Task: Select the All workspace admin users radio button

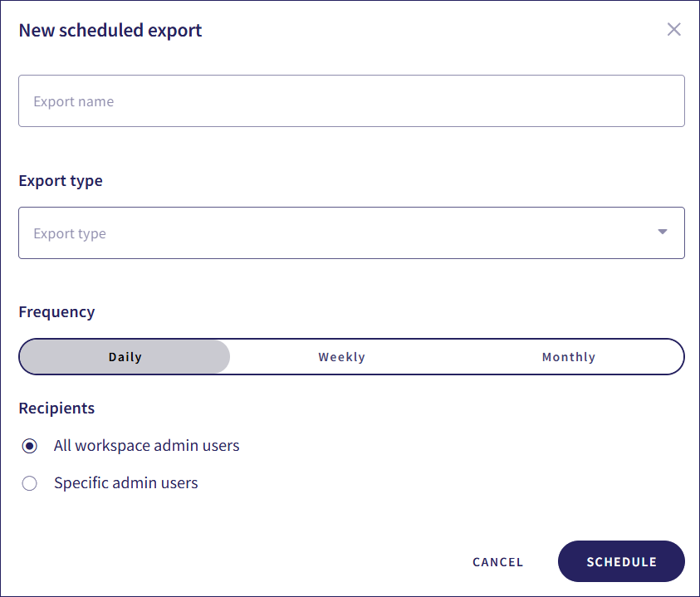Action: click(29, 446)
